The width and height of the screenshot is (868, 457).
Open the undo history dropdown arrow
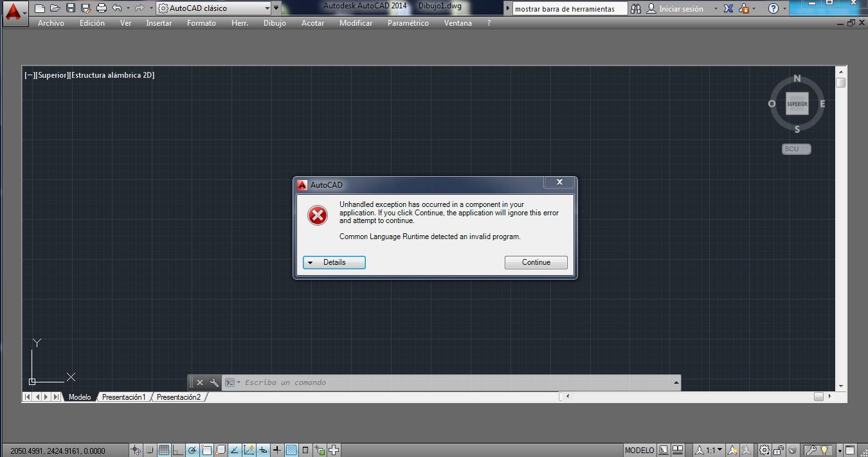tap(127, 8)
